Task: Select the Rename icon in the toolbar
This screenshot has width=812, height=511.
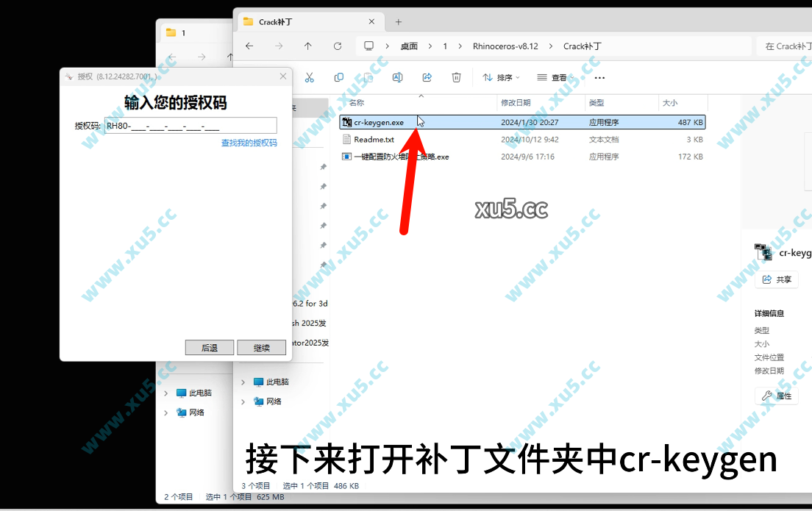Action: pos(397,76)
